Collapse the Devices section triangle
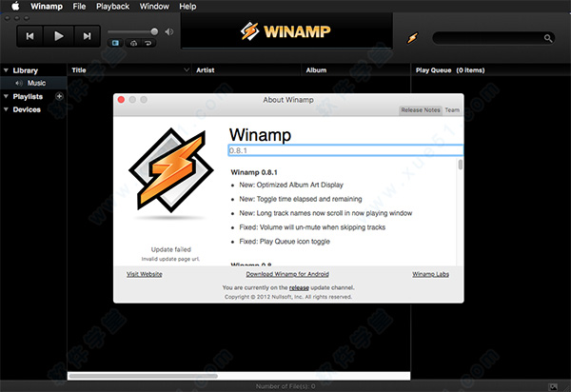 (x=6, y=109)
